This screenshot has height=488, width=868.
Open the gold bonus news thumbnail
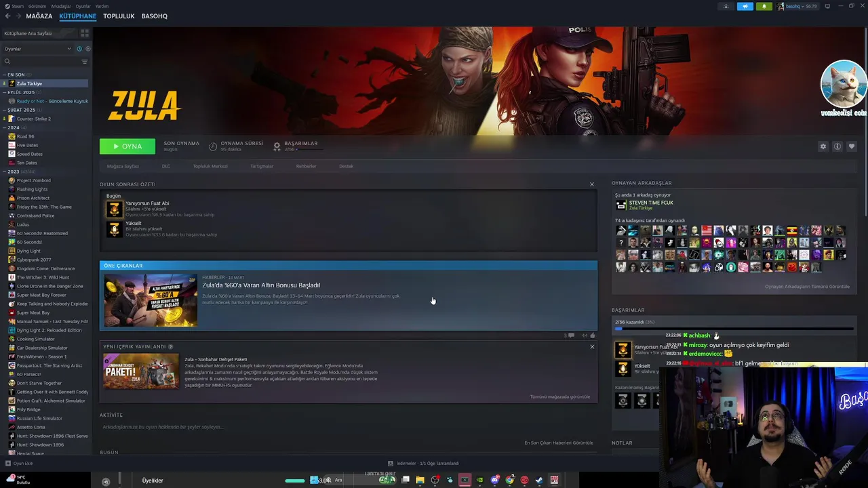(151, 300)
